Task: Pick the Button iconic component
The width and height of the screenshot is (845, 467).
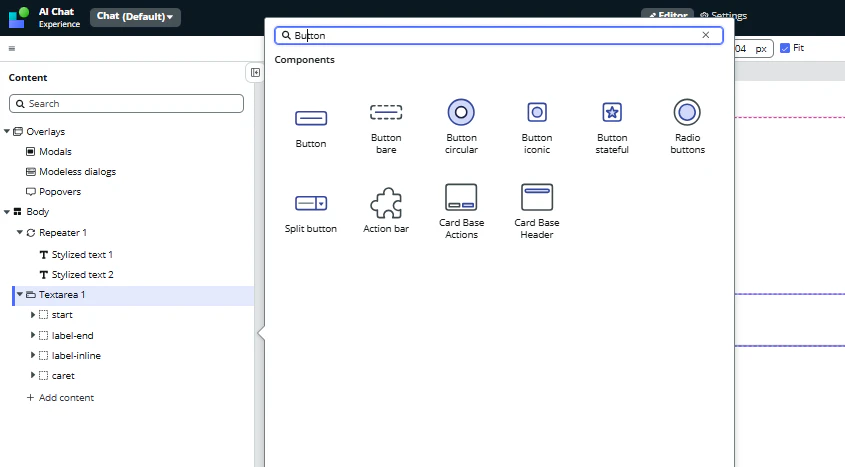Action: click(x=537, y=126)
